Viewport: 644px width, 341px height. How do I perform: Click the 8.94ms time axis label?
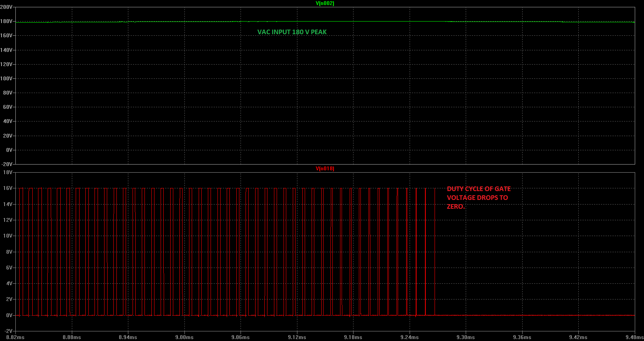pyautogui.click(x=128, y=337)
